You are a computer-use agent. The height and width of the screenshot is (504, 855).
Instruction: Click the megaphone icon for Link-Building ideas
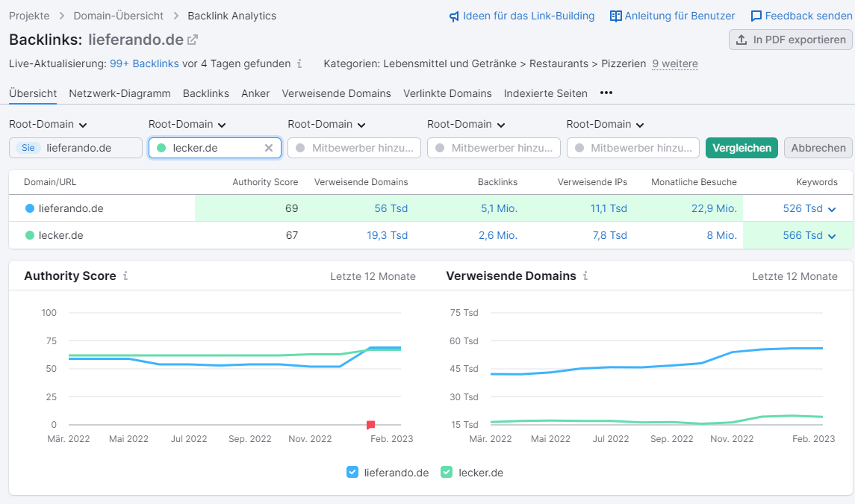(454, 15)
